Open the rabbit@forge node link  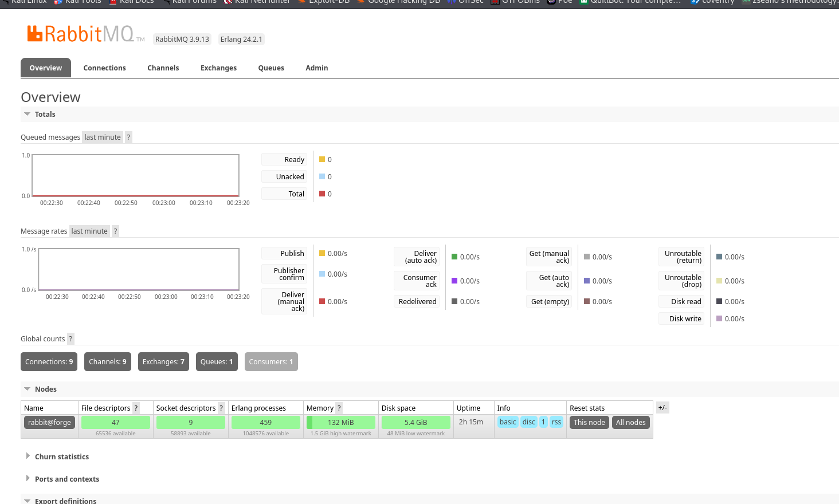[49, 423]
